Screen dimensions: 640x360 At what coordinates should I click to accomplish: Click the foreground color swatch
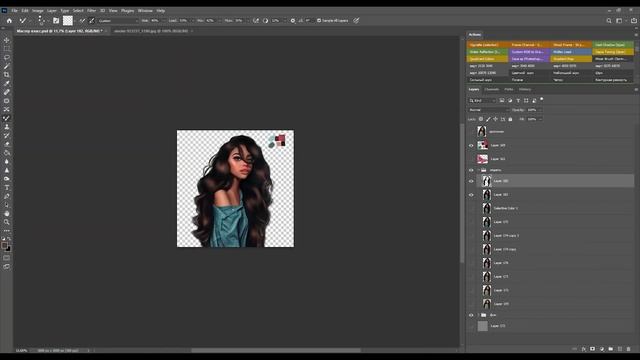(x=4, y=246)
